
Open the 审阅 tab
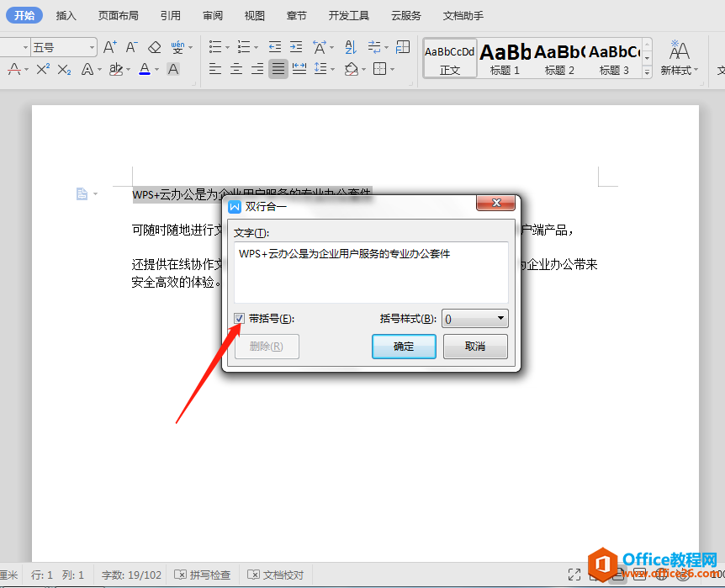(x=213, y=16)
